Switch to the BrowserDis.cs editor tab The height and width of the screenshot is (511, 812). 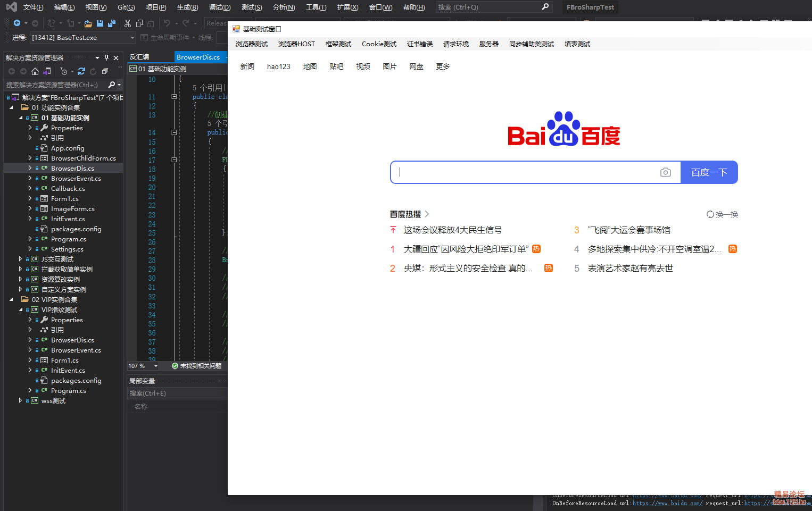point(198,57)
